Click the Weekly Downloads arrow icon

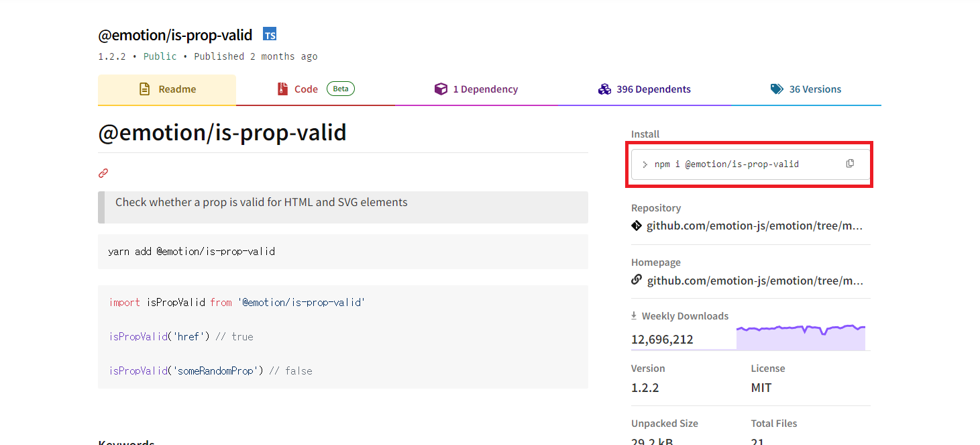tap(634, 315)
